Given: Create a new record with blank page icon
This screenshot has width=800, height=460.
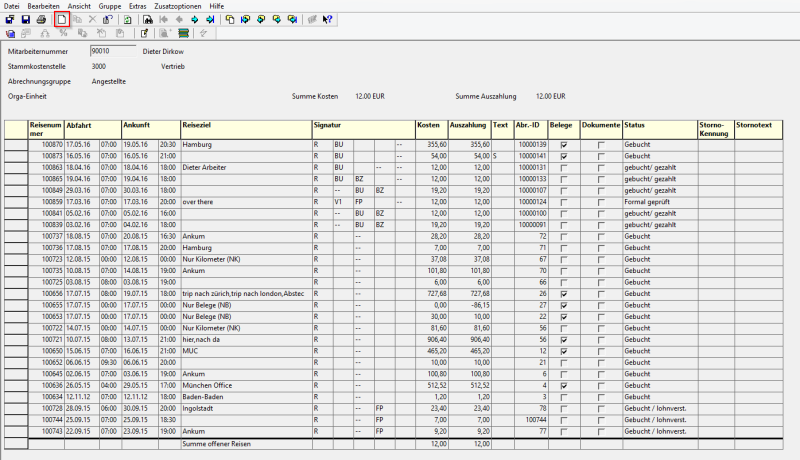Looking at the screenshot, I should (62, 20).
